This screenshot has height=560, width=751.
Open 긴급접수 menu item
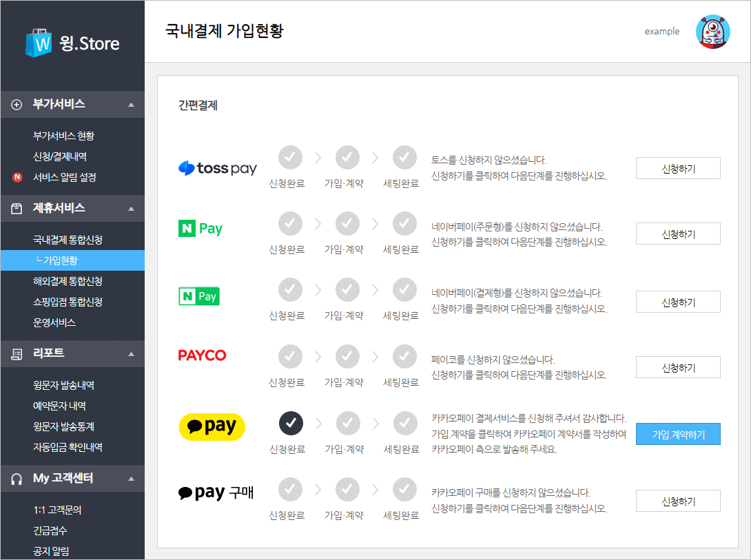[x=50, y=530]
